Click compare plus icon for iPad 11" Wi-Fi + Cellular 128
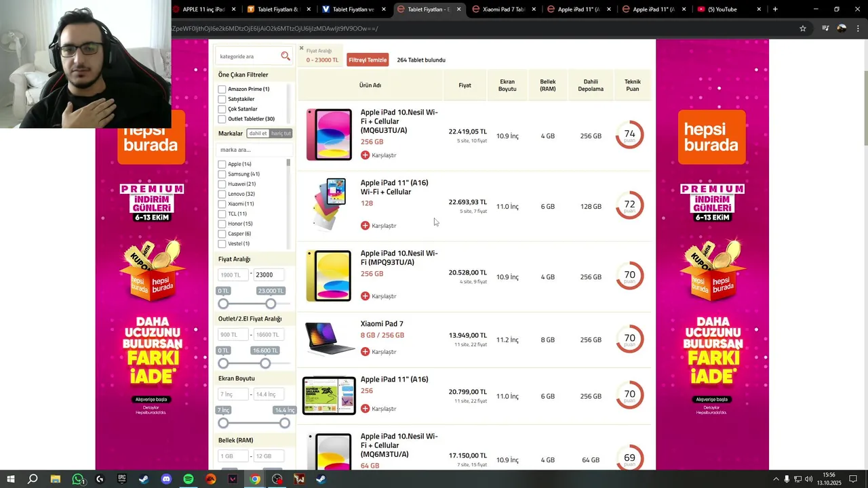The image size is (868, 488). (365, 226)
